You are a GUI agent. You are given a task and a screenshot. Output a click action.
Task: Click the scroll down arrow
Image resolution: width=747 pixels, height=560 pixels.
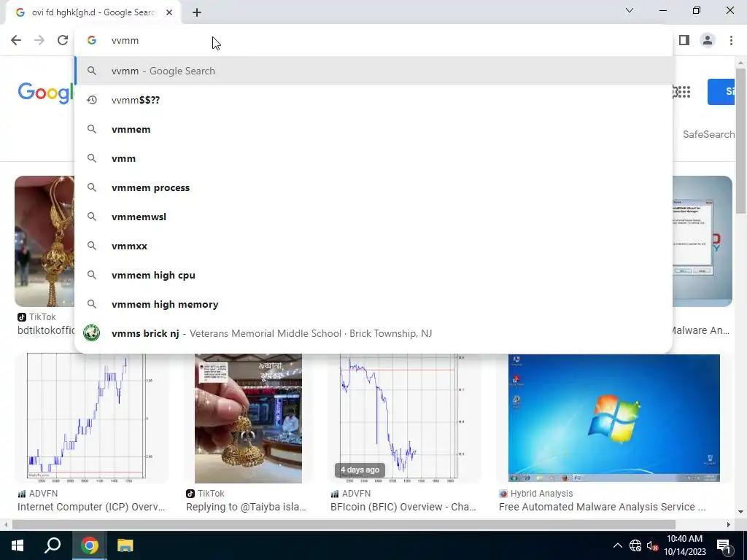click(x=740, y=512)
